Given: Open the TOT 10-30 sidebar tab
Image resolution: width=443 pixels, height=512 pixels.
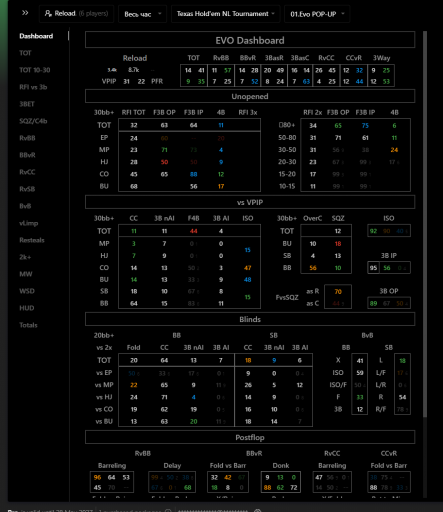Looking at the screenshot, I should pyautogui.click(x=35, y=70).
